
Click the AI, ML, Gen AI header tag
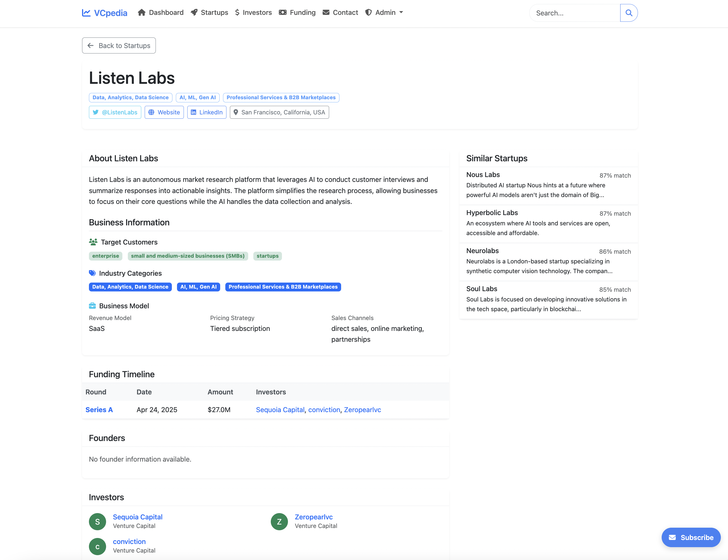coord(198,97)
